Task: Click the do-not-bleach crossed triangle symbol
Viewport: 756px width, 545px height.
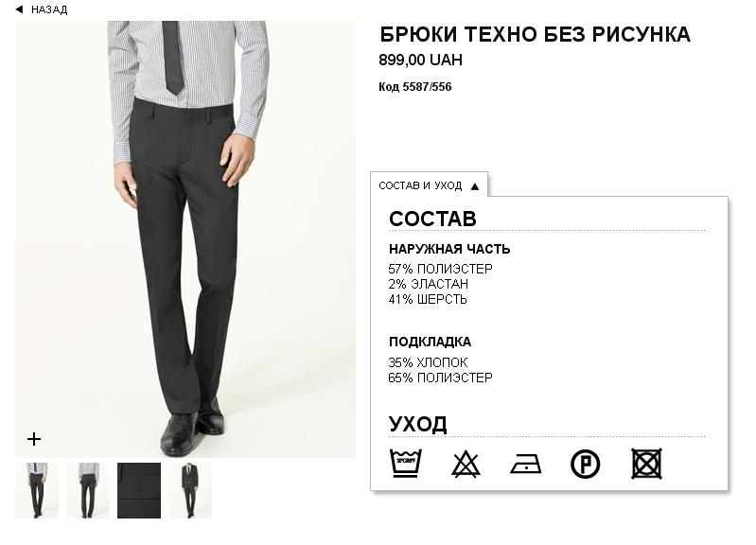Action: [x=466, y=464]
